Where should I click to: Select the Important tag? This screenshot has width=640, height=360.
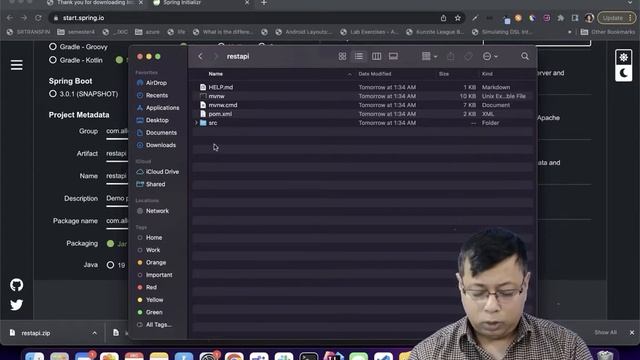(159, 275)
